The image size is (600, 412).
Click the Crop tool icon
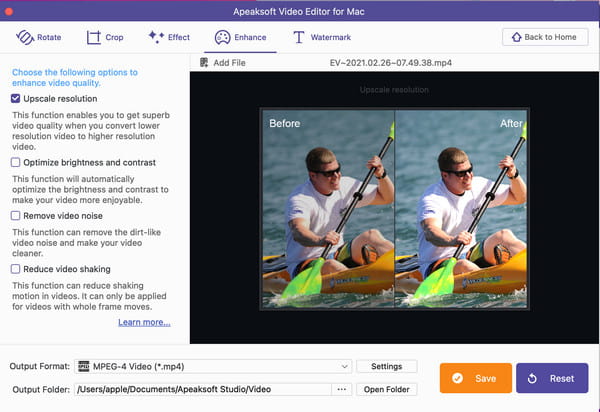click(93, 37)
